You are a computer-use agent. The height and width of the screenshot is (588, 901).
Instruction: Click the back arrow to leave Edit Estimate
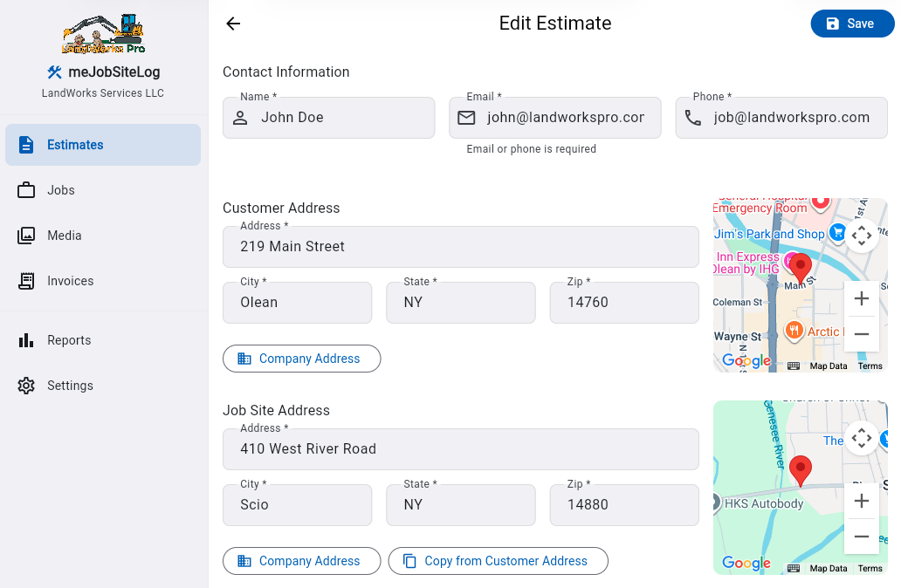coord(232,24)
